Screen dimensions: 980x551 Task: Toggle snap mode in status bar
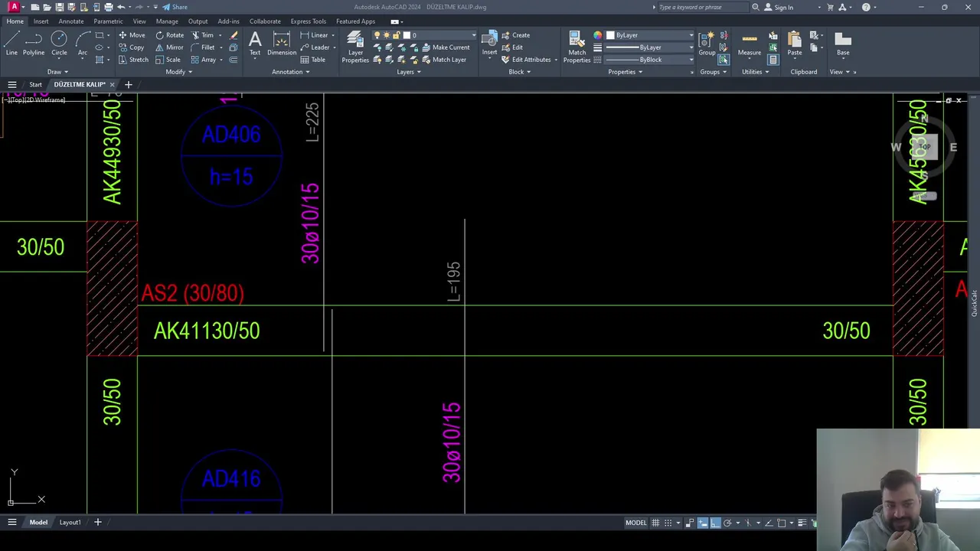[668, 523]
